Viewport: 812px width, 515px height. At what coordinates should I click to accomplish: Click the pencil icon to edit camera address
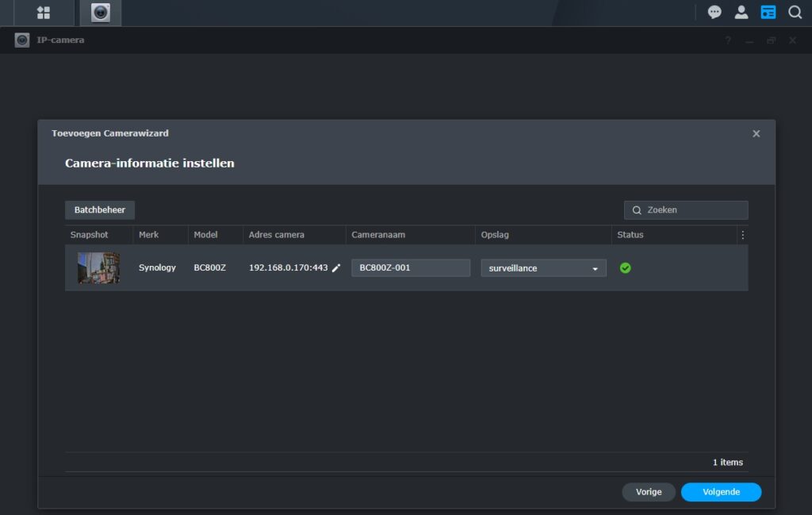[336, 268]
